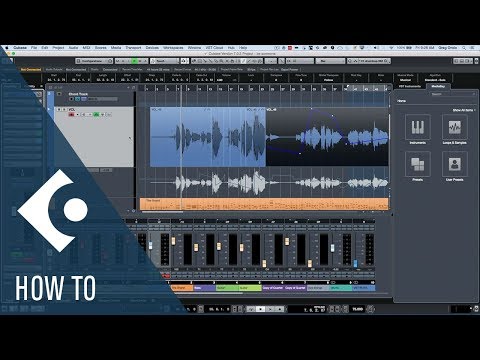Open the Devices menu

coord(152,48)
